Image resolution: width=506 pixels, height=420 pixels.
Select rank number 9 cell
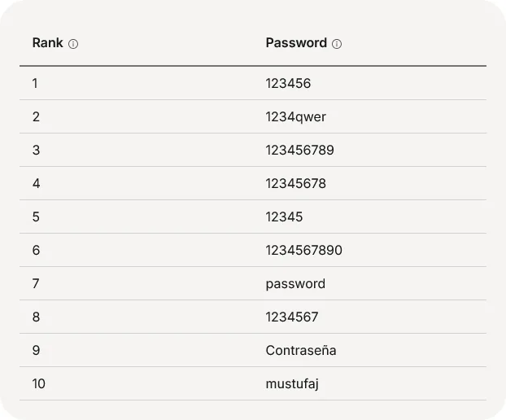tap(36, 350)
